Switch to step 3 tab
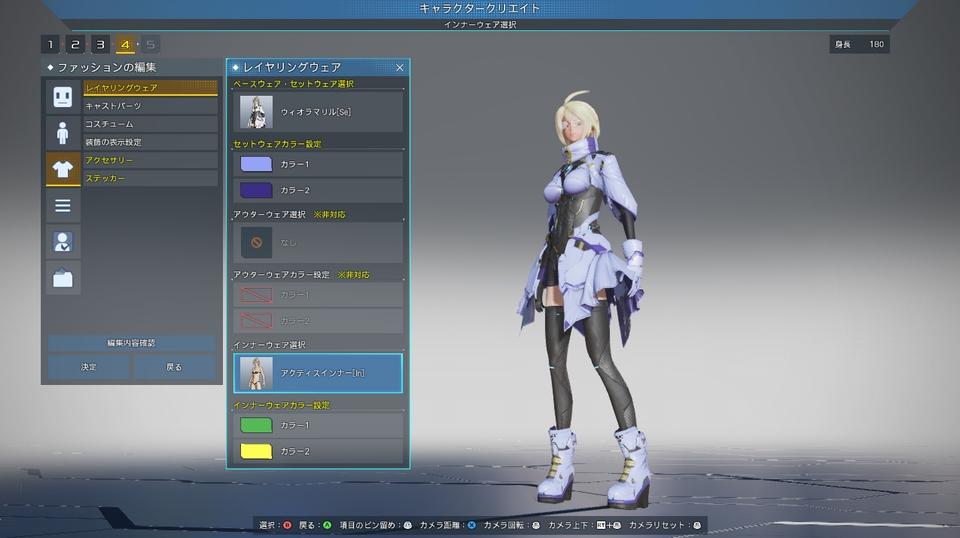The height and width of the screenshot is (538, 960). 100,44
